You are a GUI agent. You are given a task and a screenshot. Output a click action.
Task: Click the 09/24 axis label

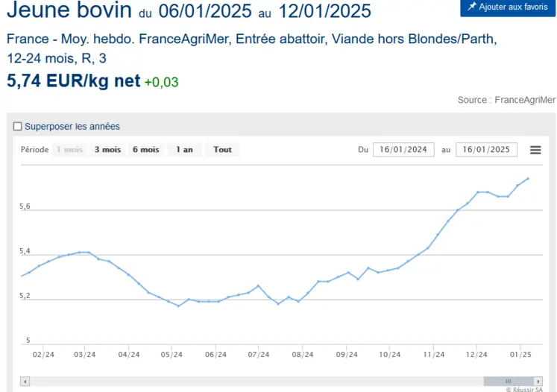coord(347,354)
